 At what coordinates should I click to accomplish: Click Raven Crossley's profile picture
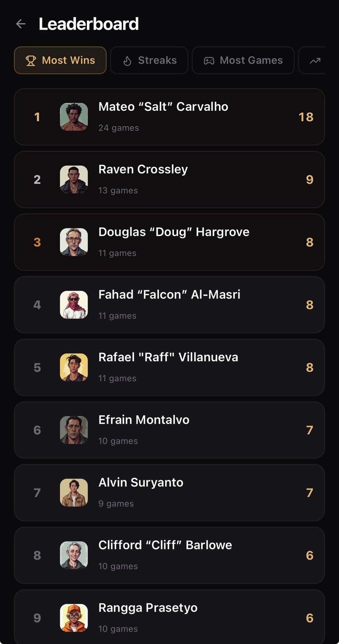(x=74, y=179)
